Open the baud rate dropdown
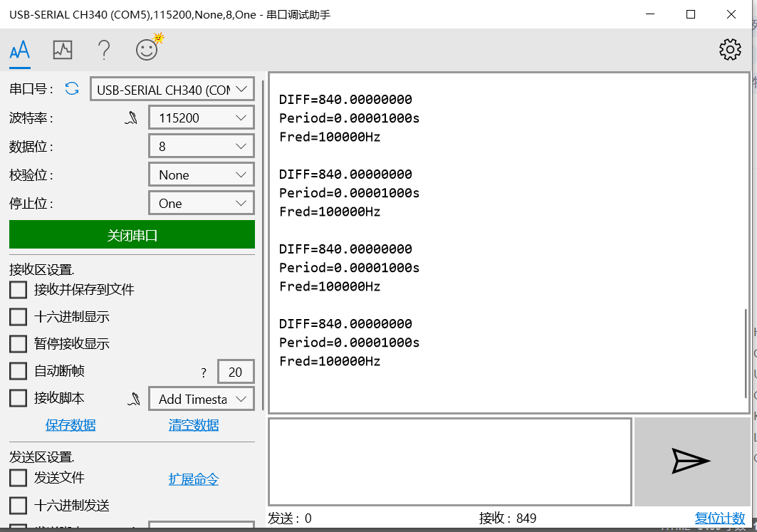 pos(201,117)
